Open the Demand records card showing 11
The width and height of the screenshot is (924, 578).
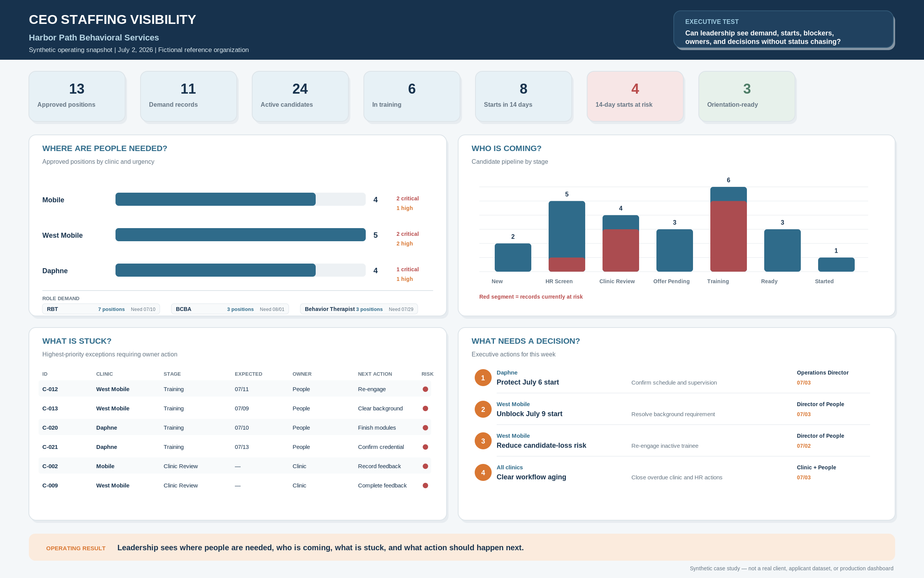(189, 96)
